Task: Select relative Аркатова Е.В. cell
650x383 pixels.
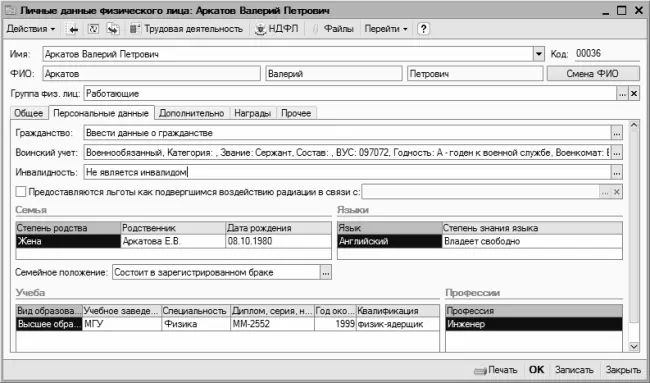Action: pos(173,241)
